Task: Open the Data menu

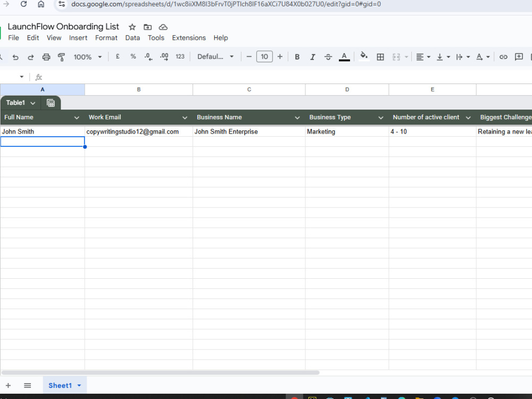Action: click(132, 38)
